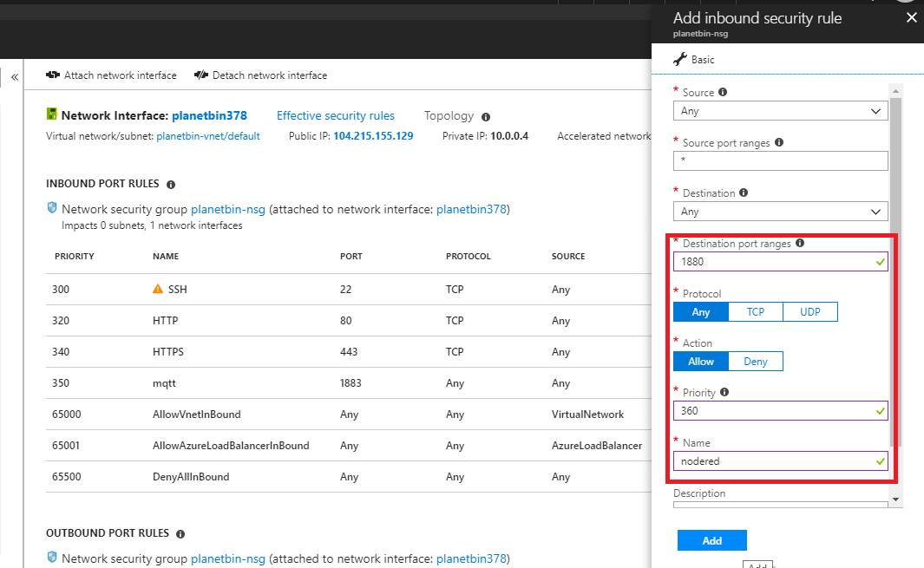Select the mqtt rule name
The image size is (924, 568).
tap(164, 383)
